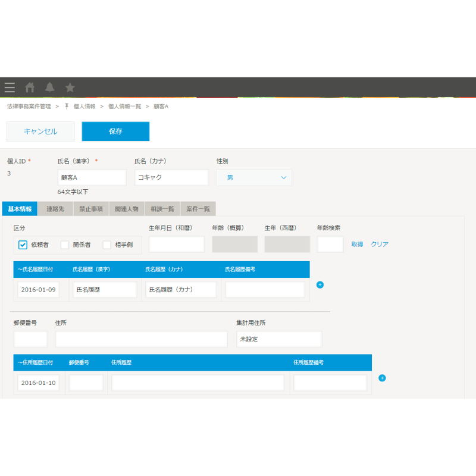Focus the 氏名（カナ） input field
The width and height of the screenshot is (476, 476).
(x=171, y=177)
